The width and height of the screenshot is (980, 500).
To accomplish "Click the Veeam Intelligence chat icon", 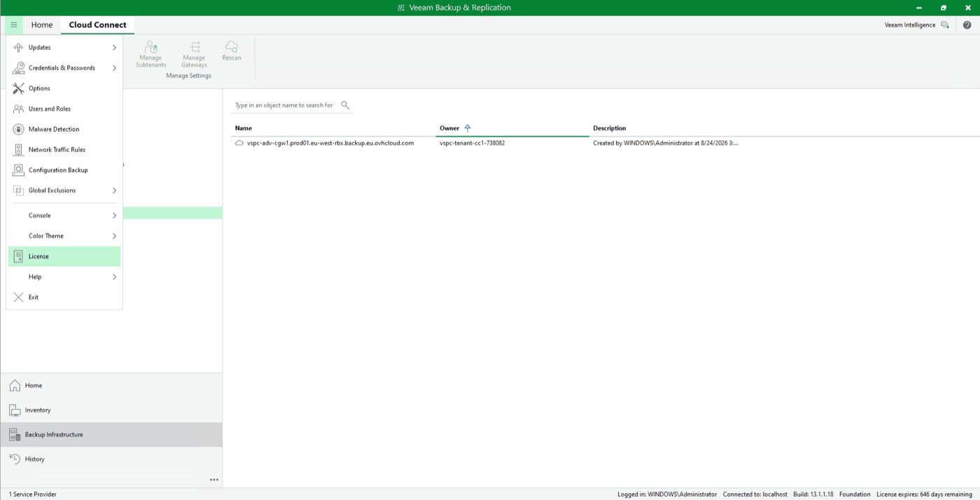I will pos(945,25).
